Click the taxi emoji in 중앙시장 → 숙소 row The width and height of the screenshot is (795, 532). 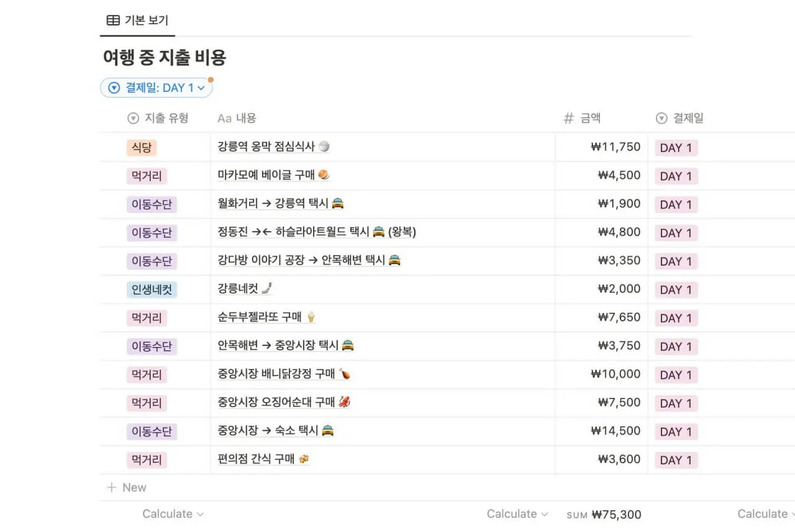(328, 431)
